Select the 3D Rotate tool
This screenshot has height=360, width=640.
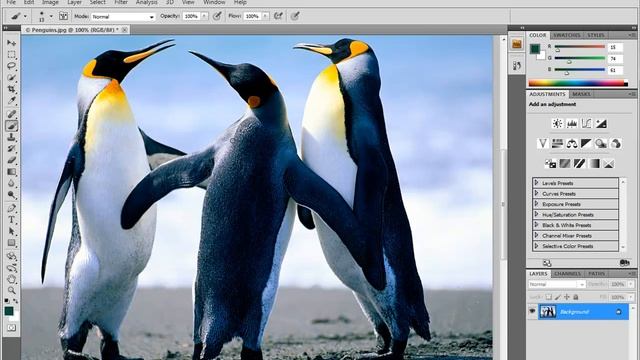11,256
